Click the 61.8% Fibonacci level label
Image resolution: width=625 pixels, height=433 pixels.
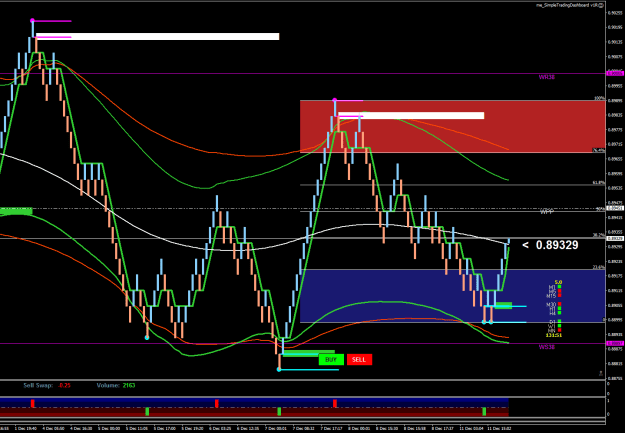[599, 183]
